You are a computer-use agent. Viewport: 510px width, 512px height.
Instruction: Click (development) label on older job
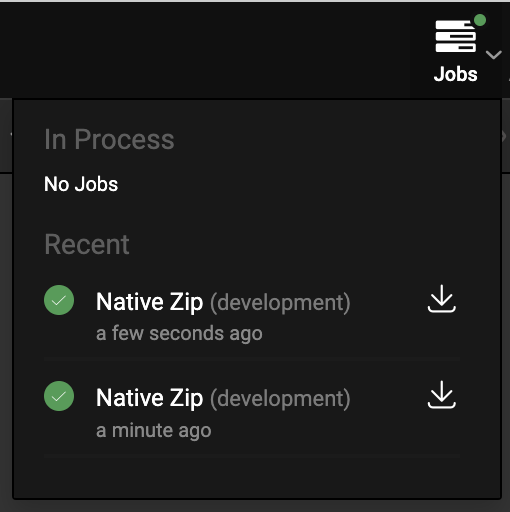[x=280, y=399]
